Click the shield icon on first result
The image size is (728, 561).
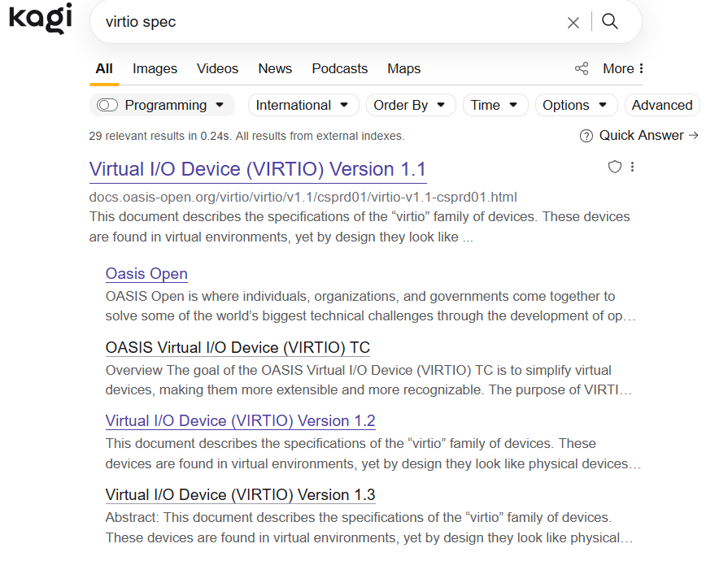(x=615, y=167)
